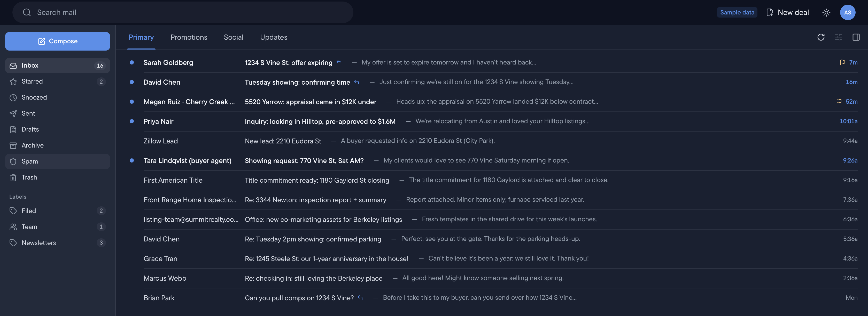This screenshot has width=868, height=316.
Task: Select the Newsletters label
Action: (58, 243)
